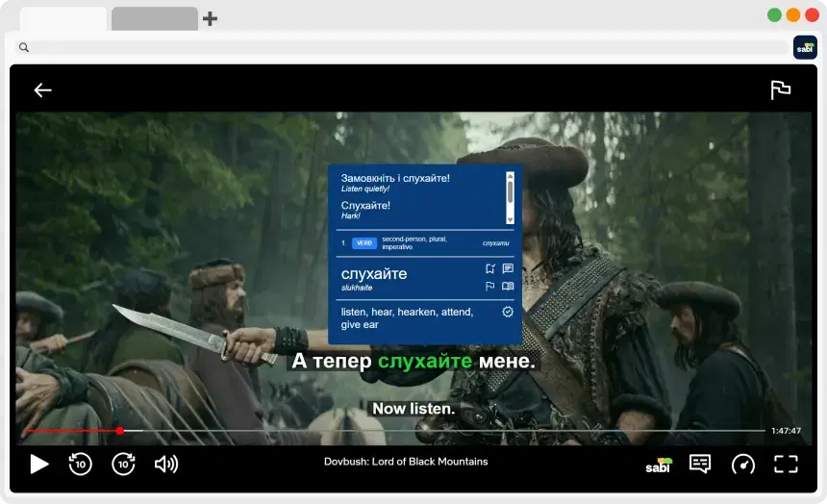Image resolution: width=827 pixels, height=504 pixels.
Task: Click the remaining time 1:47:47
Action: tap(786, 431)
